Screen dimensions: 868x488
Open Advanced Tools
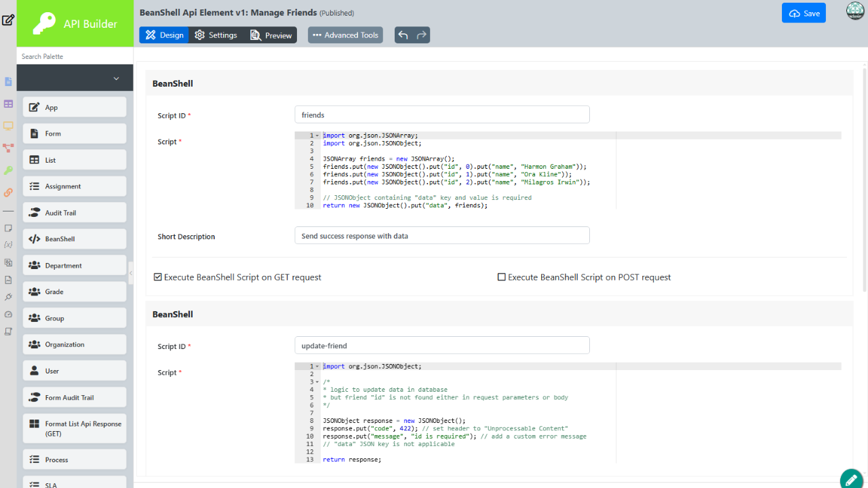click(x=345, y=35)
